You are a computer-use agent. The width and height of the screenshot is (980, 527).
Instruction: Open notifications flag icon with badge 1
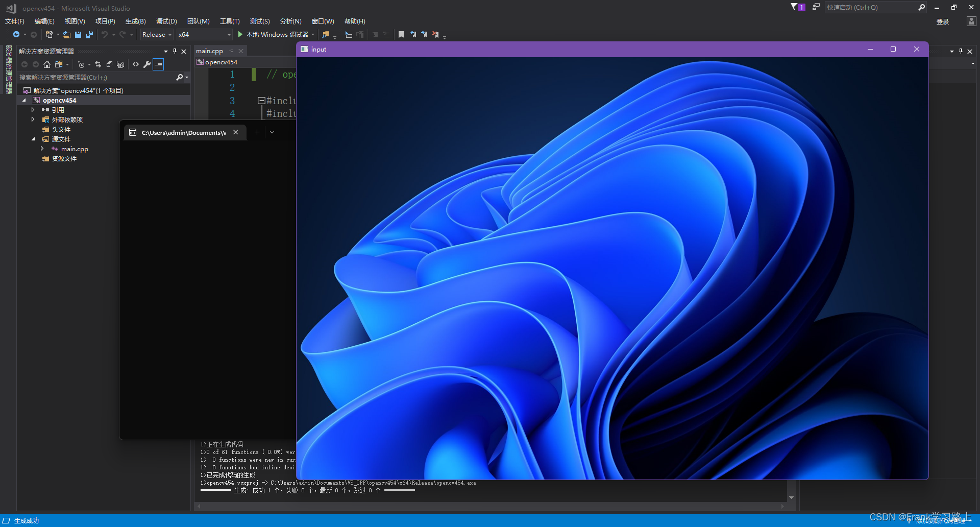coord(798,7)
